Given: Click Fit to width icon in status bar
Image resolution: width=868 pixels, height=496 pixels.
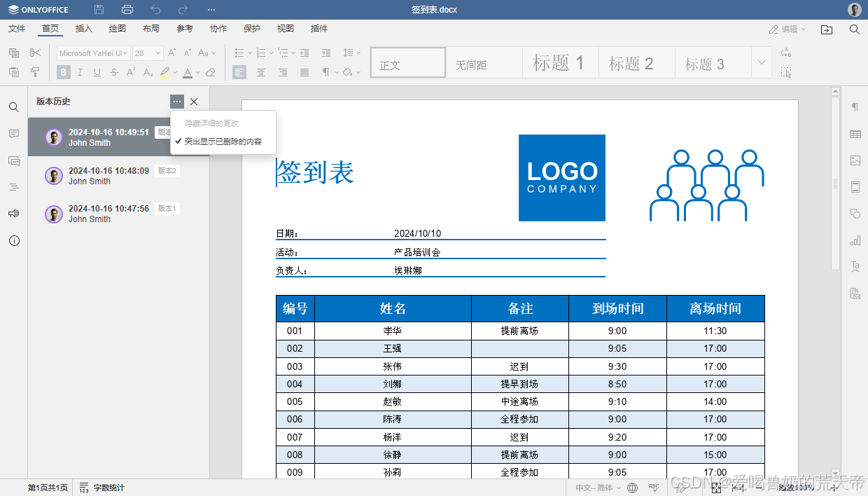Looking at the screenshot, I should point(738,488).
